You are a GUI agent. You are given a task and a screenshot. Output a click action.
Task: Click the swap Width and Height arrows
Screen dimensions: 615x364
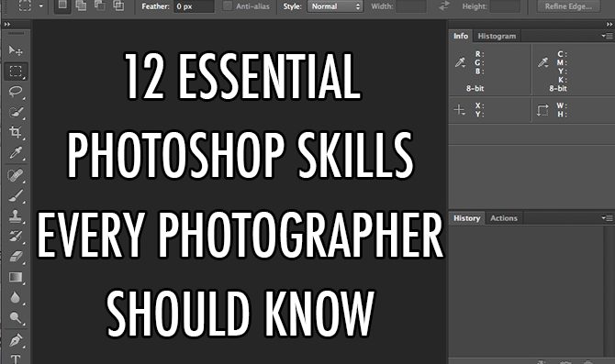click(x=443, y=6)
